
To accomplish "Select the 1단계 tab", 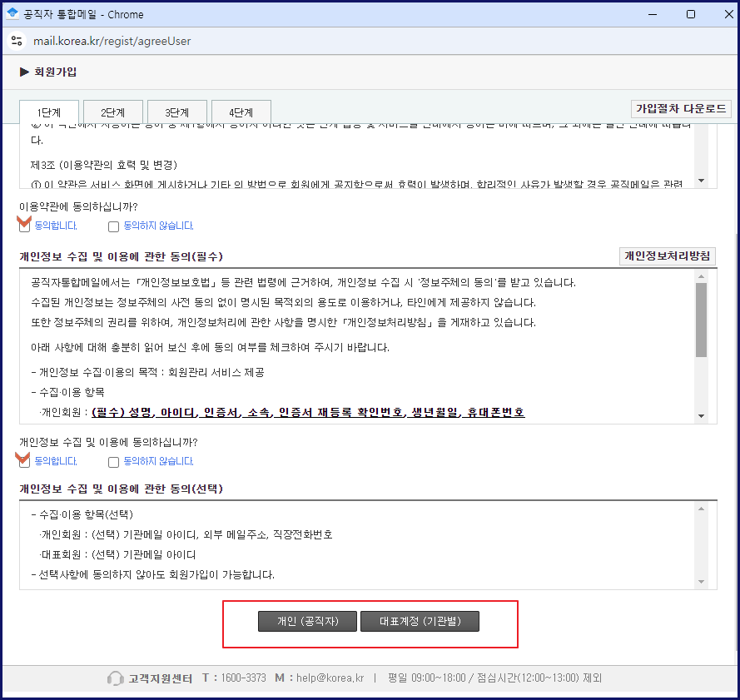I will point(48,111).
